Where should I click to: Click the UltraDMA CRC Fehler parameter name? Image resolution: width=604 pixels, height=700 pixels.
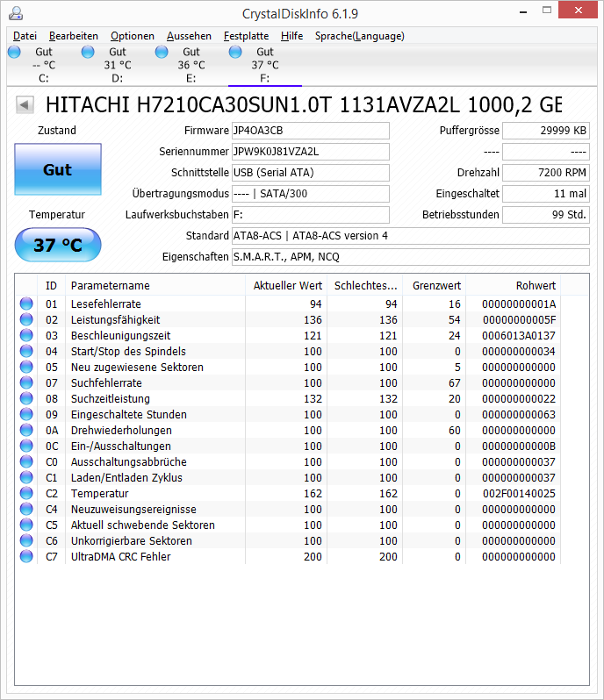[x=120, y=557]
